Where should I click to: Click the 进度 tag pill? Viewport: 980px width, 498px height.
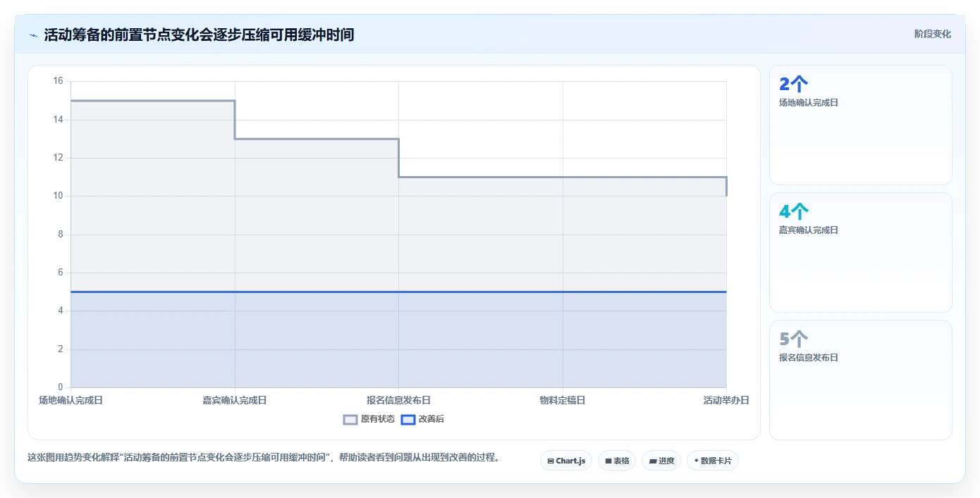click(x=661, y=461)
